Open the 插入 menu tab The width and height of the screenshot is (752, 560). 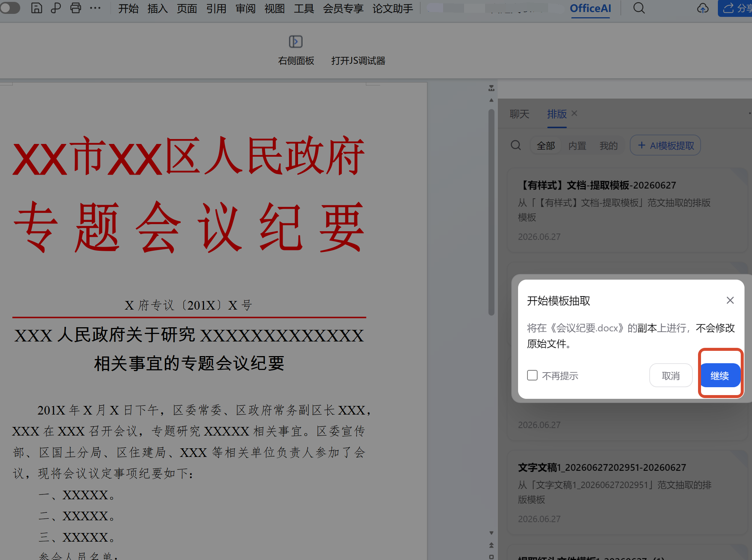157,9
